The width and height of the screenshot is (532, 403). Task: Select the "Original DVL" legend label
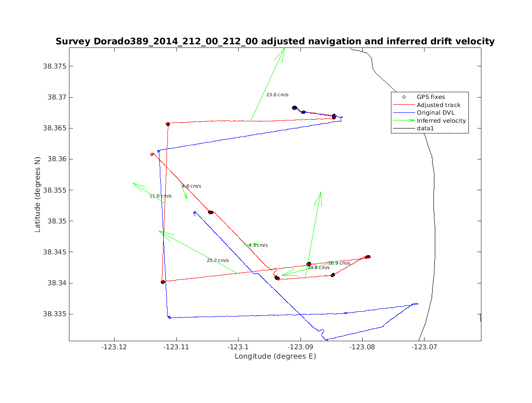point(435,113)
